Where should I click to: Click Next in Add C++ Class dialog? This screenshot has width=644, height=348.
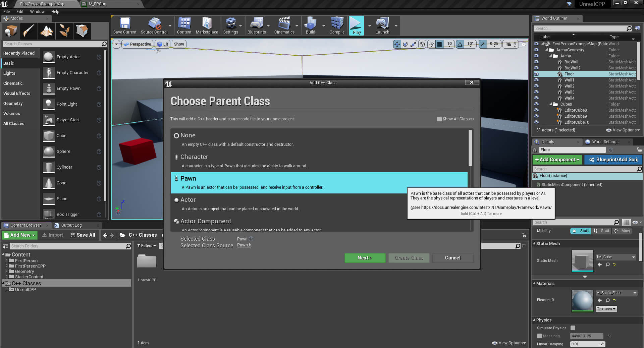point(365,258)
